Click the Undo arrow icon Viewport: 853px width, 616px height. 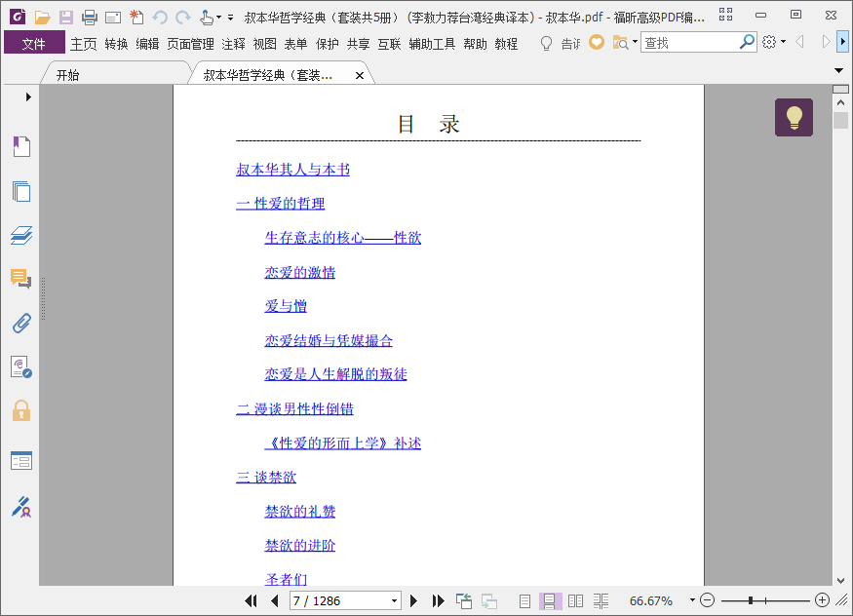click(x=160, y=18)
